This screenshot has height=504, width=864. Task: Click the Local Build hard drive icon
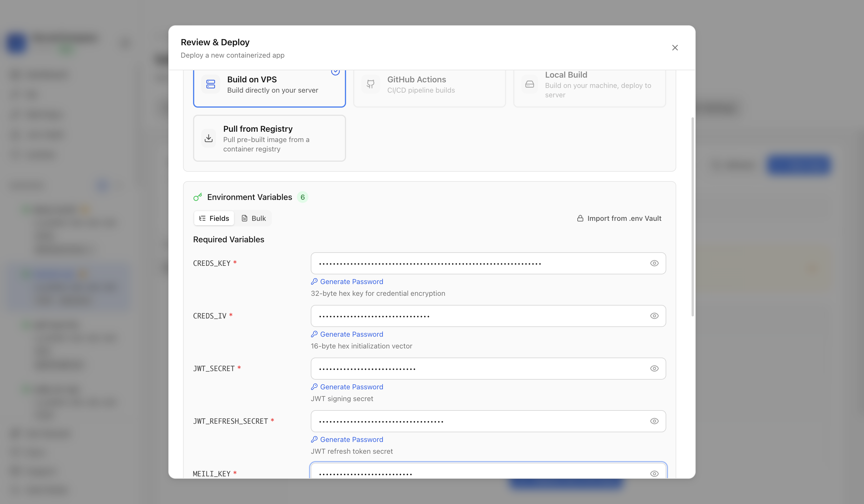point(530,84)
